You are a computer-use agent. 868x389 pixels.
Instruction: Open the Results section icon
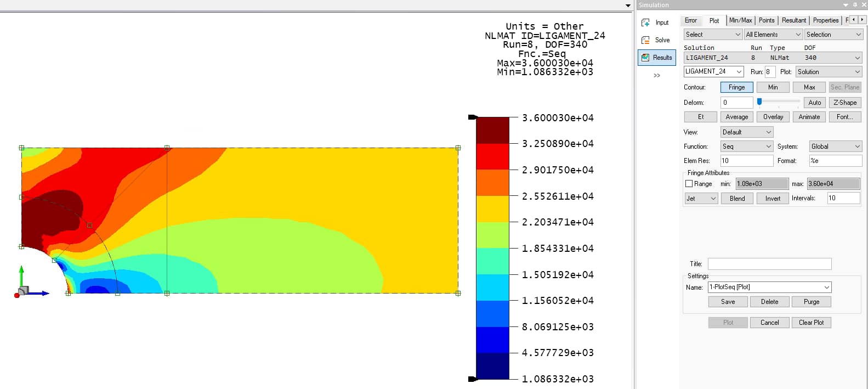tap(646, 58)
